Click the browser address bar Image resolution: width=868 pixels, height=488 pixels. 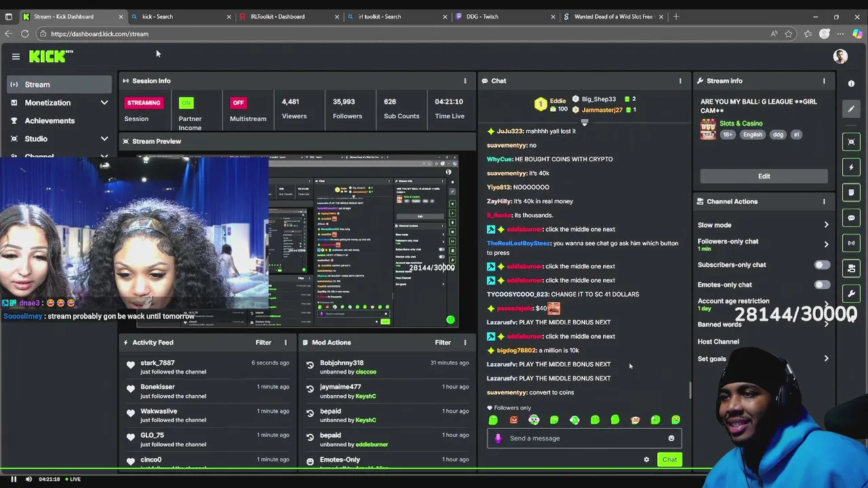[407, 34]
